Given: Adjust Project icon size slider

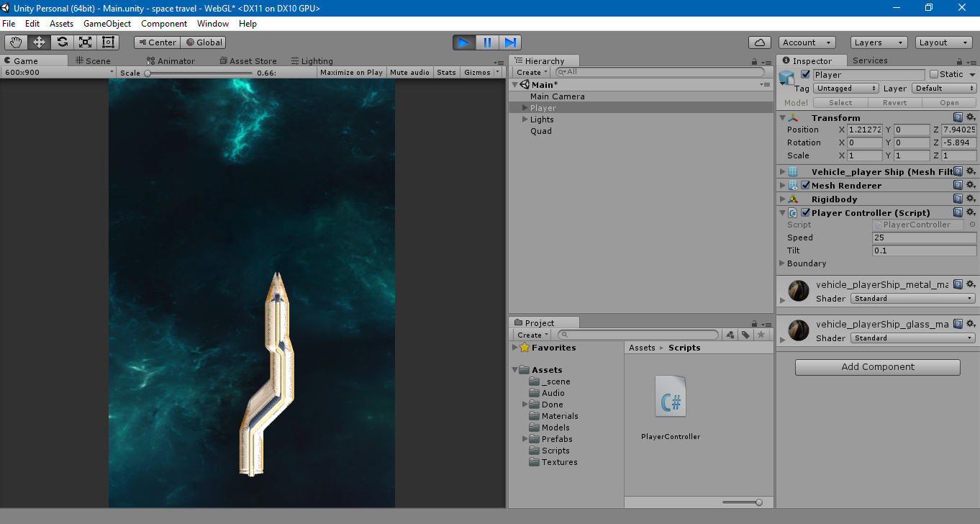Looking at the screenshot, I should (743, 502).
